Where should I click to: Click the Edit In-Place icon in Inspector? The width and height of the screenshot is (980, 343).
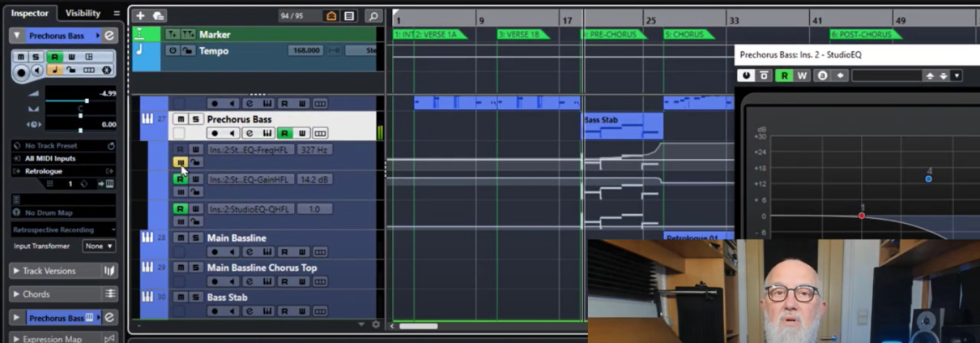pos(89,57)
